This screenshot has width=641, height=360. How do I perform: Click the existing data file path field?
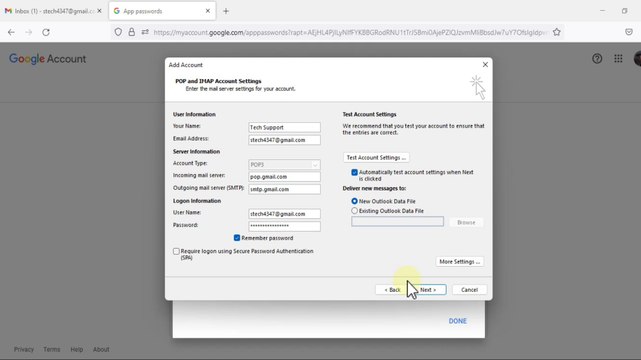coord(397,222)
